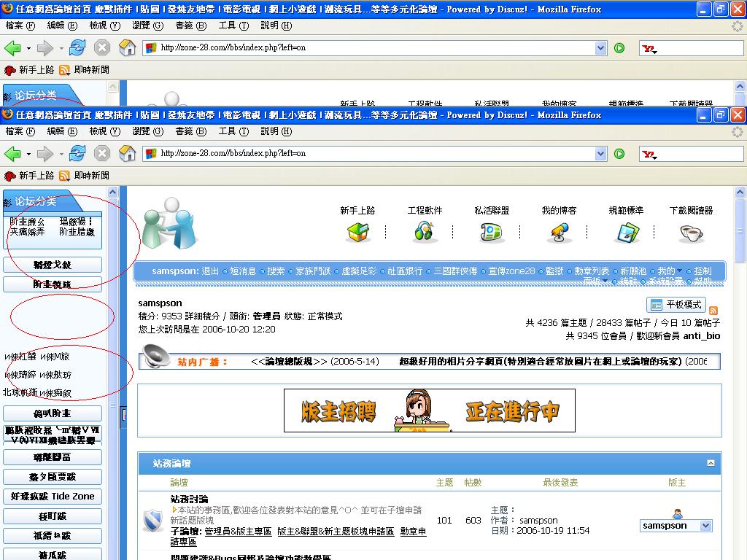Open the samspson moderator dropdown
Screen dimensions: 747x560
(x=705, y=526)
